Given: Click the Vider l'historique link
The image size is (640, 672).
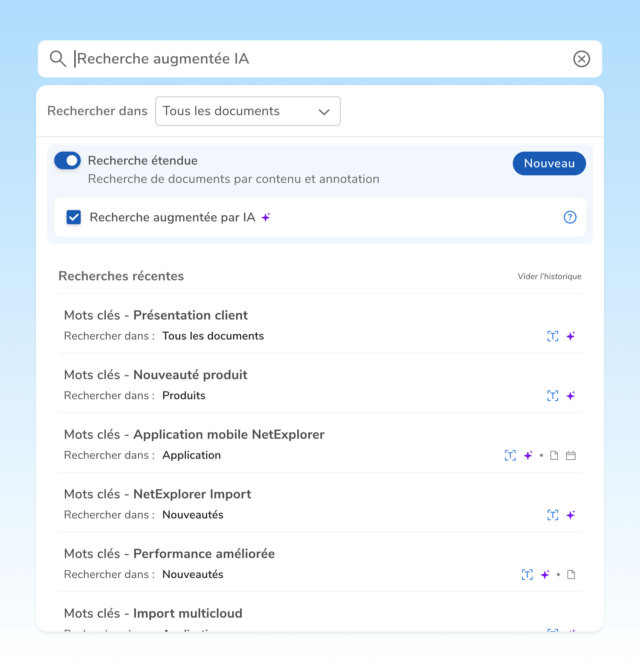Looking at the screenshot, I should pyautogui.click(x=549, y=277).
